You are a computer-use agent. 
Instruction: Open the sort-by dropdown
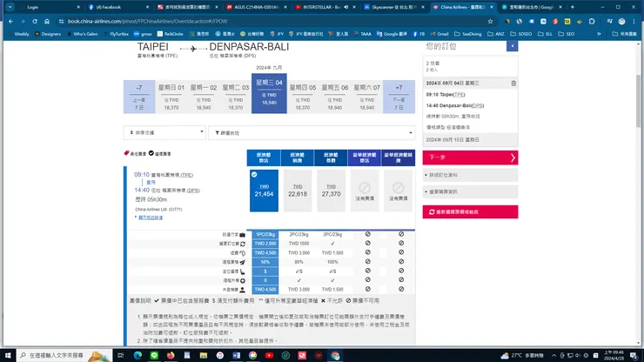click(164, 133)
